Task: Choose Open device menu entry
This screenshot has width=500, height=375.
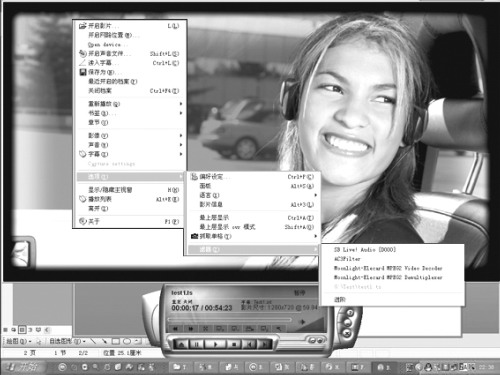Action: pyautogui.click(x=130, y=44)
